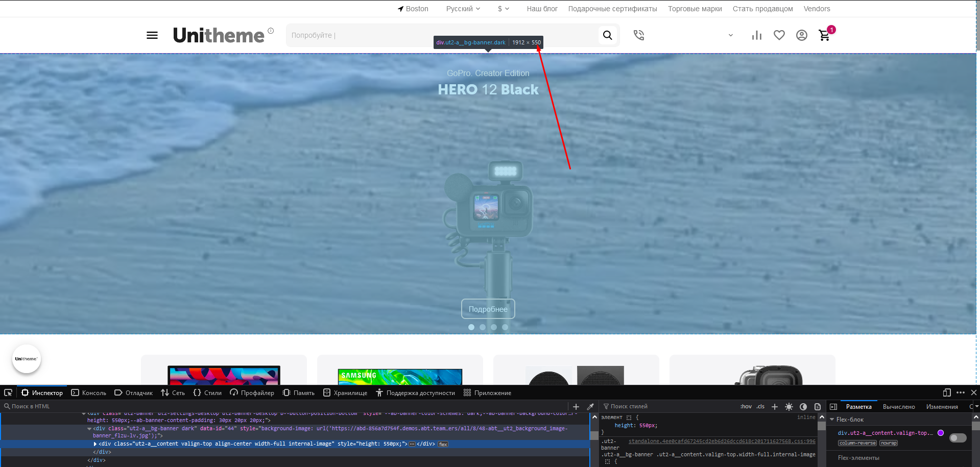Screen dimensions: 980x467
Task: Select the third banner slide dot
Action: pos(494,327)
